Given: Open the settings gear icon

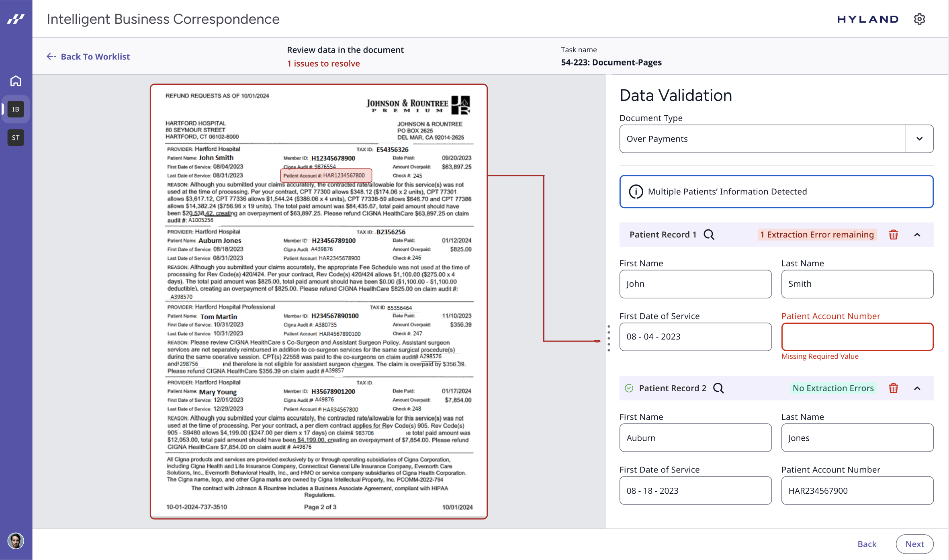Looking at the screenshot, I should 919,19.
